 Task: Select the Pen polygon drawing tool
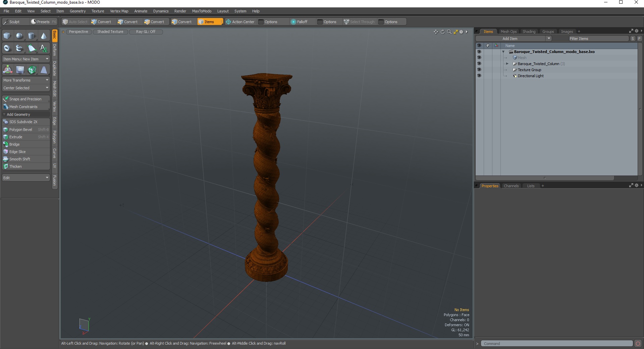[x=32, y=48]
